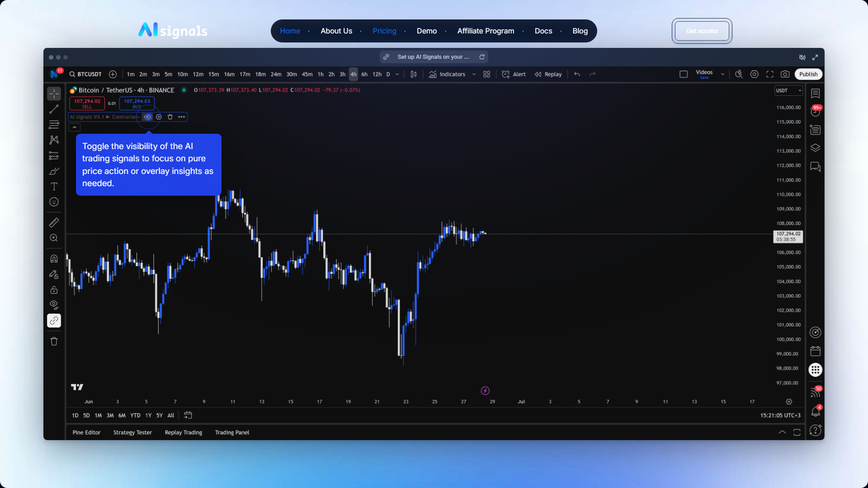Hide all drawings with the eye toggle
The image size is (868, 488).
tap(54, 305)
